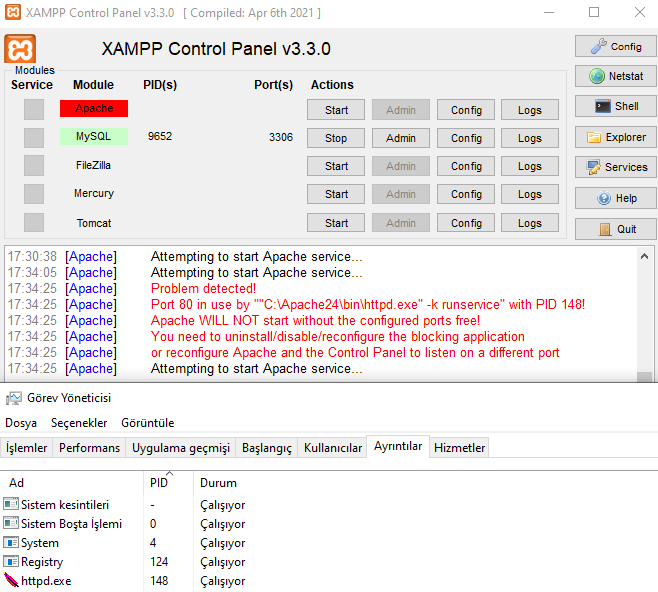This screenshot has height=592, width=658.
Task: Sort by the Ad column header
Action: click(x=71, y=482)
